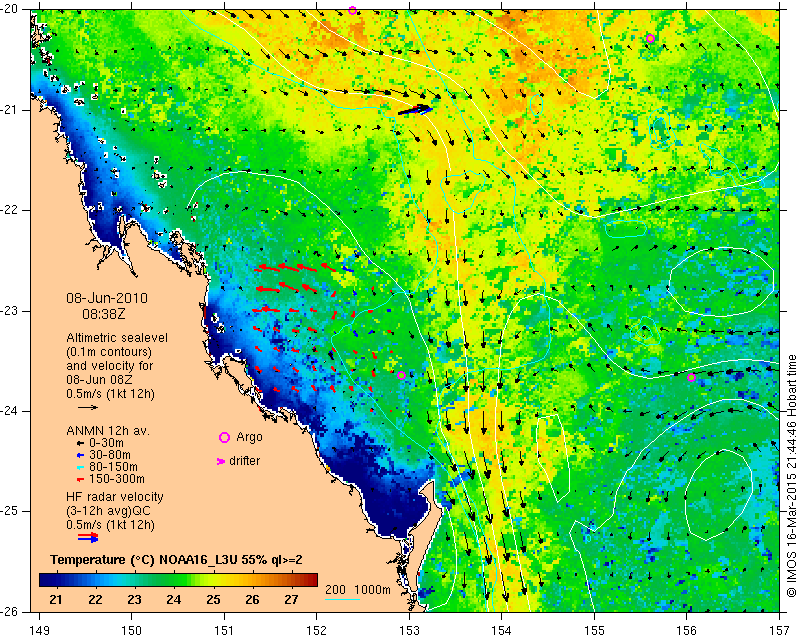Click the '80-150m' depth label
The height and width of the screenshot is (640, 800).
coord(113,467)
